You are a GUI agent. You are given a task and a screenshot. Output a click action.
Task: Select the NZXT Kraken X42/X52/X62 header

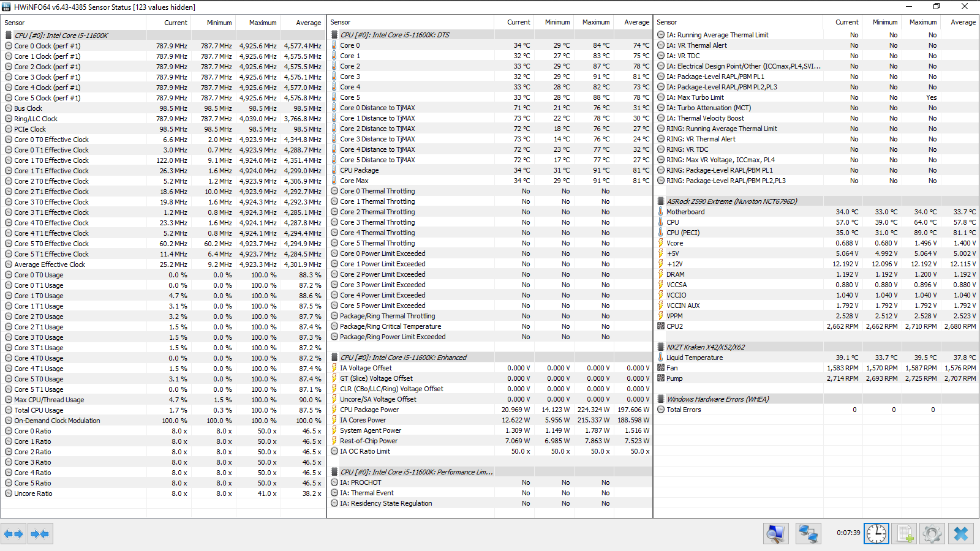click(817, 347)
